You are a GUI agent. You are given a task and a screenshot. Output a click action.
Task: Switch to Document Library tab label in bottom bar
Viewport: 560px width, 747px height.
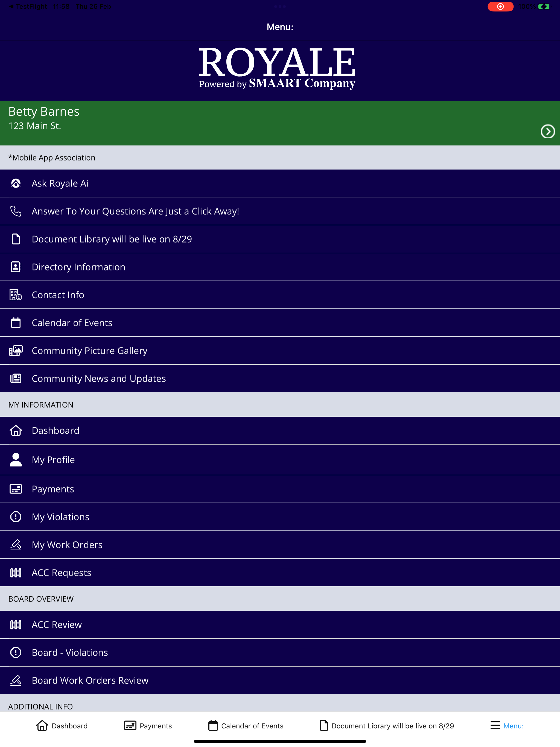pyautogui.click(x=392, y=726)
